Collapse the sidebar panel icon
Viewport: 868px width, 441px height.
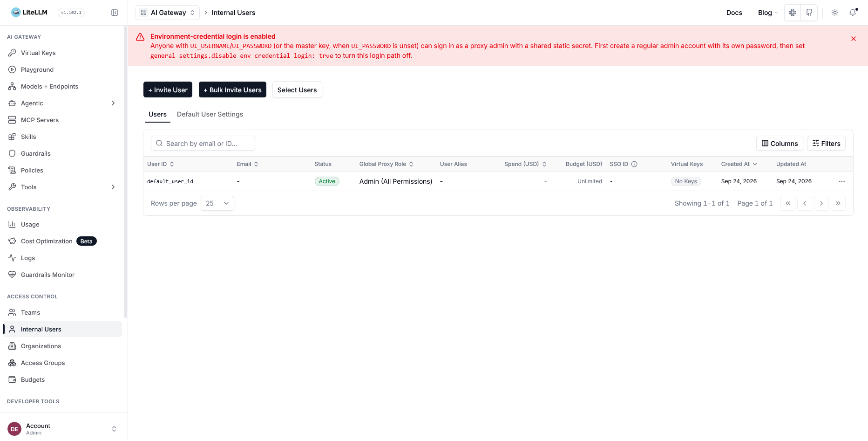[x=115, y=13]
